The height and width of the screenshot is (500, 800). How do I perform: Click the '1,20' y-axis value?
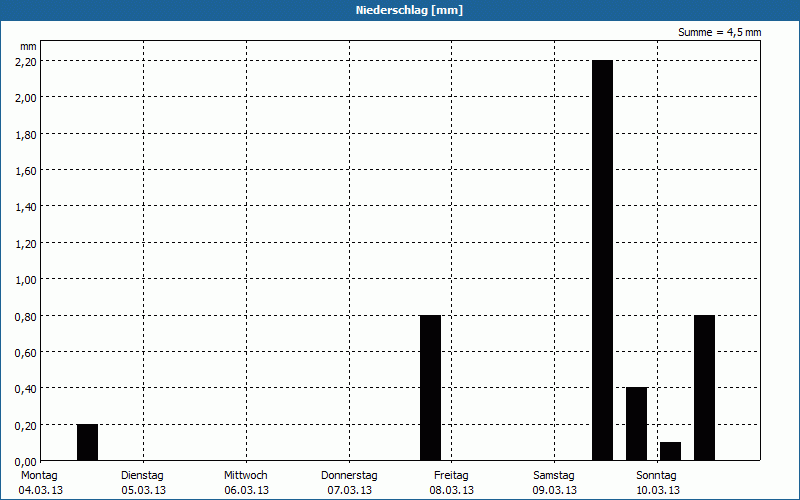[26, 244]
